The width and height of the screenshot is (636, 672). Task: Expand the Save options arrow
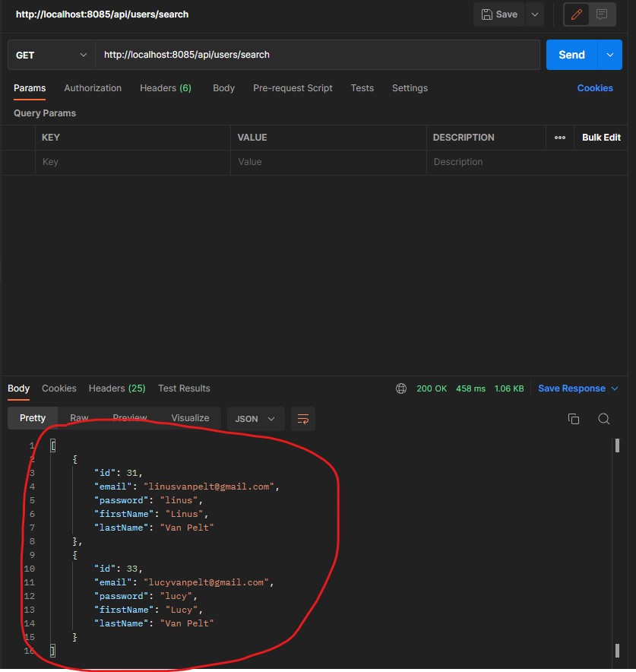point(535,14)
